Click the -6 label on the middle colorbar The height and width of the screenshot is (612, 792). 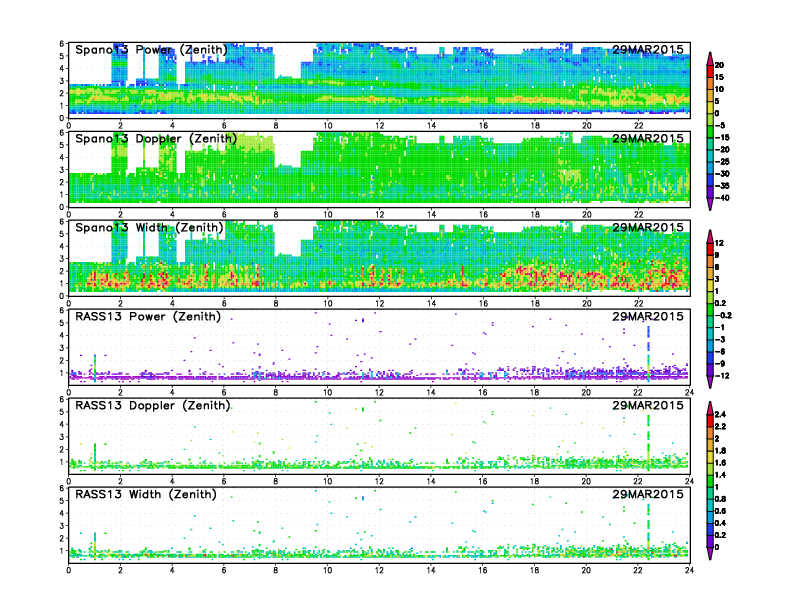720,351
